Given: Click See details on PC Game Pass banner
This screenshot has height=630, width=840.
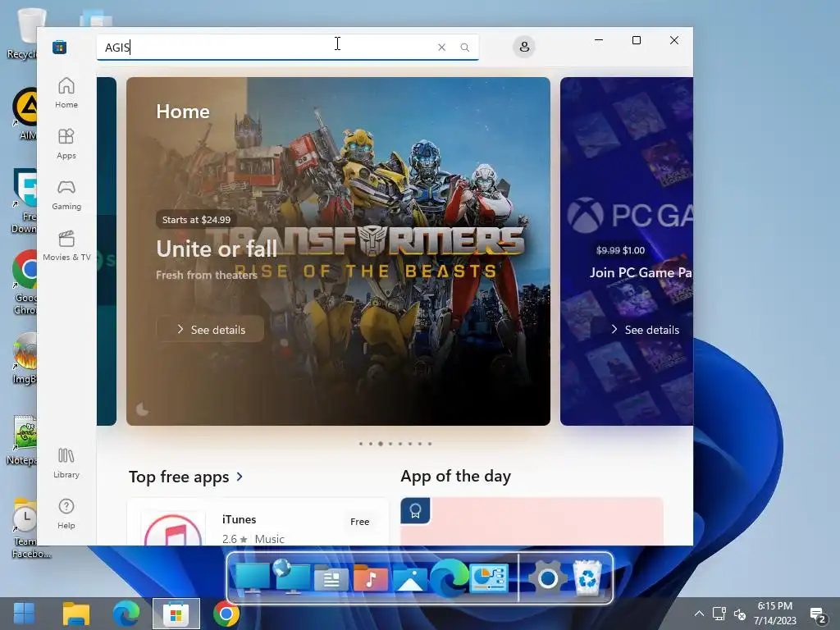Looking at the screenshot, I should click(645, 330).
